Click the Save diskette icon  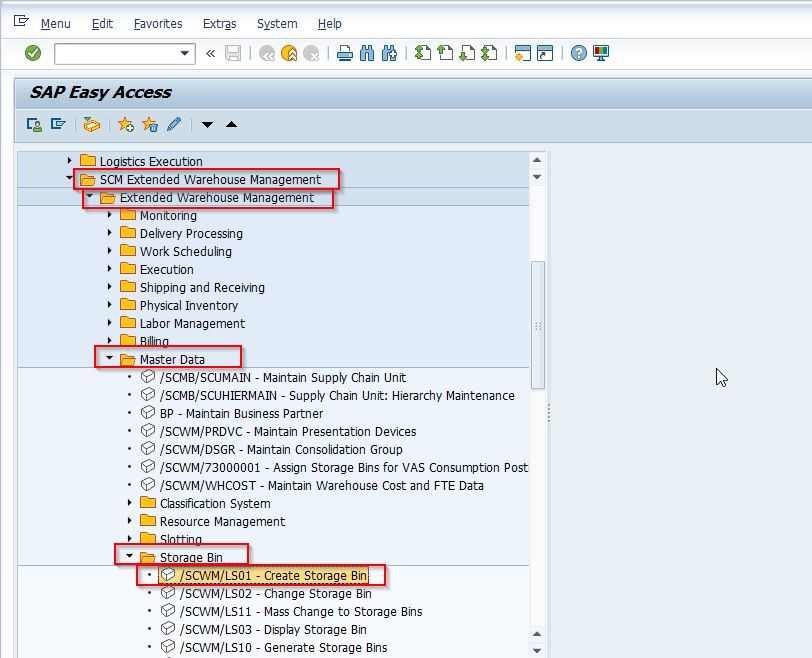[233, 53]
